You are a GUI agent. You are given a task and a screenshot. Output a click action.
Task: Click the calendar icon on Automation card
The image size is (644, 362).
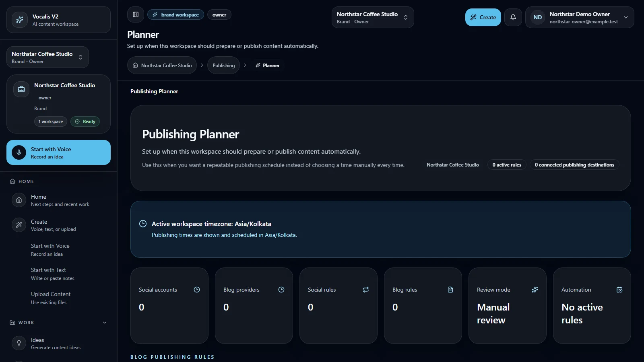click(619, 290)
